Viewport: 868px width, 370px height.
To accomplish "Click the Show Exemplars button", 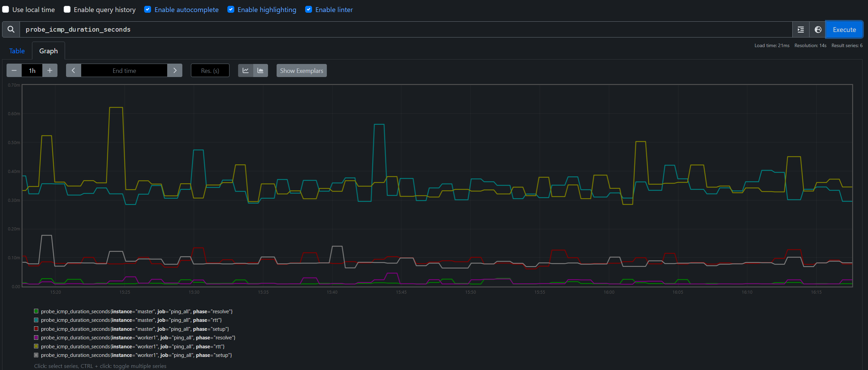I will click(x=301, y=70).
